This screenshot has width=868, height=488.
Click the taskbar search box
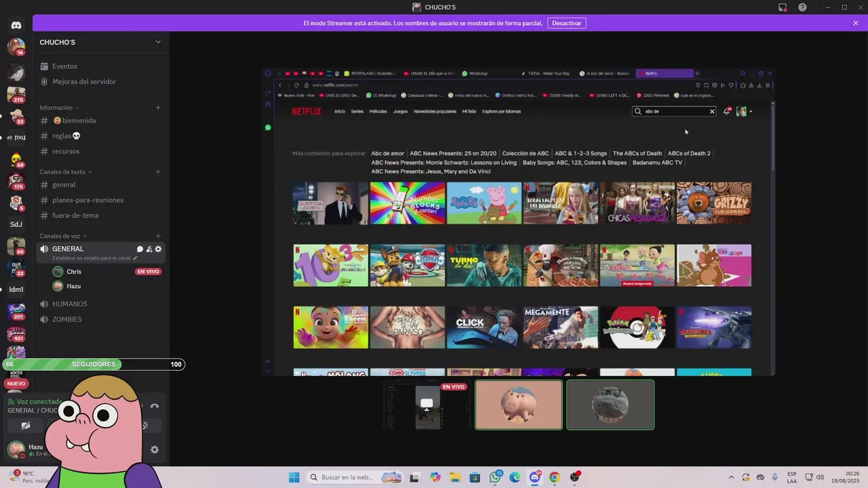[355, 477]
